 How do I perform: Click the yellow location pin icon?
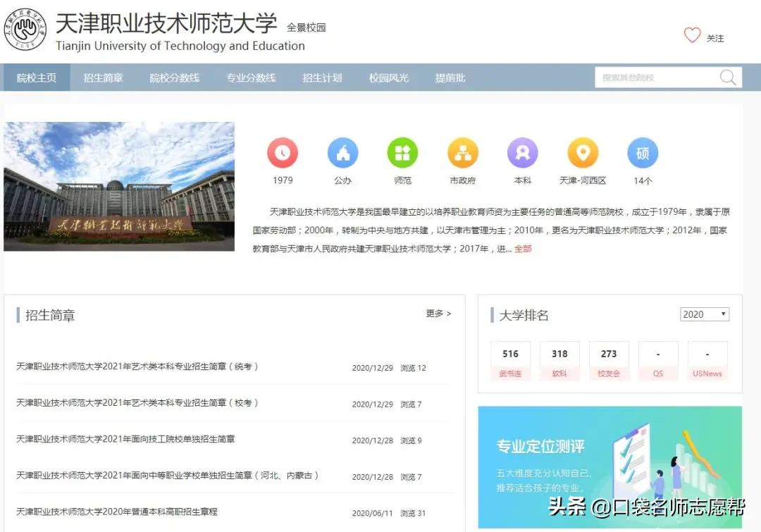pos(583,153)
